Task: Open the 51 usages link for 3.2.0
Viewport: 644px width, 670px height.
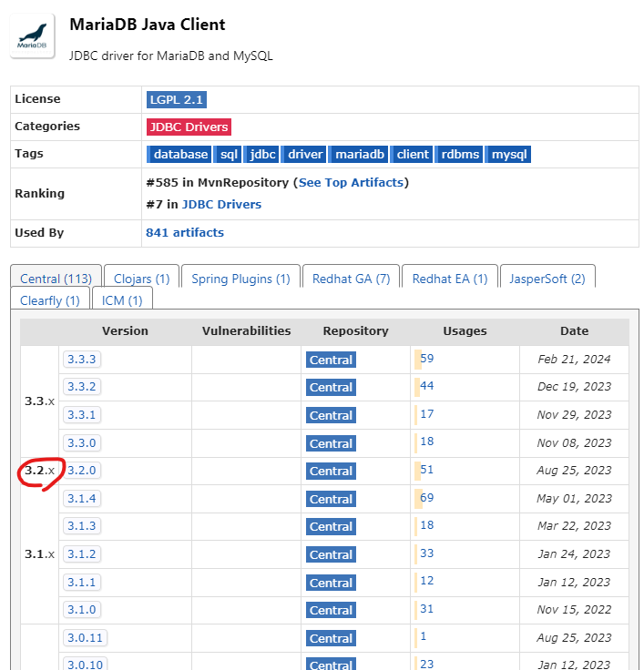Action: pos(427,469)
